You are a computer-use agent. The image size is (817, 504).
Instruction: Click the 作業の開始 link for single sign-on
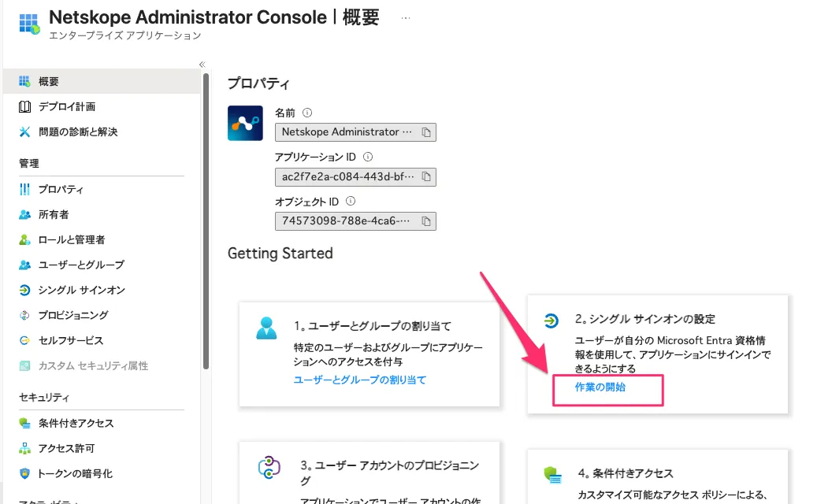(600, 387)
